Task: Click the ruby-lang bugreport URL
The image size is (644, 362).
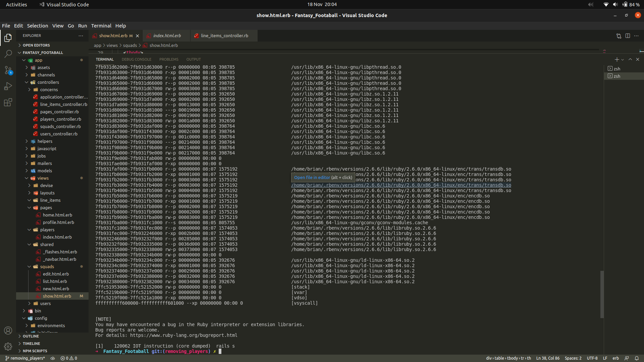Action: (x=183, y=335)
